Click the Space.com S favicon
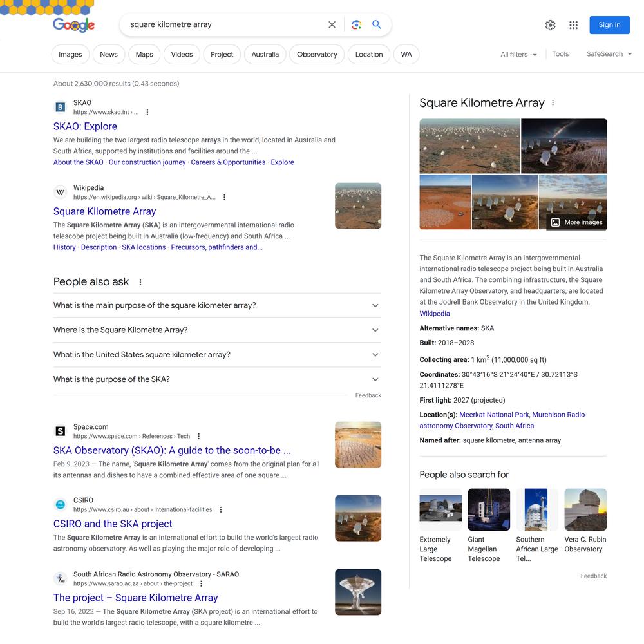 point(61,431)
